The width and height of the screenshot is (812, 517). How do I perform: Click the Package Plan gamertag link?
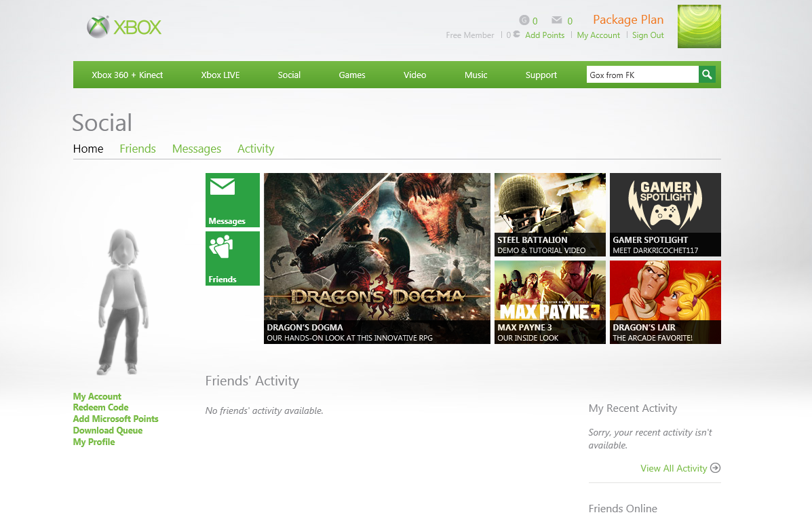point(628,20)
